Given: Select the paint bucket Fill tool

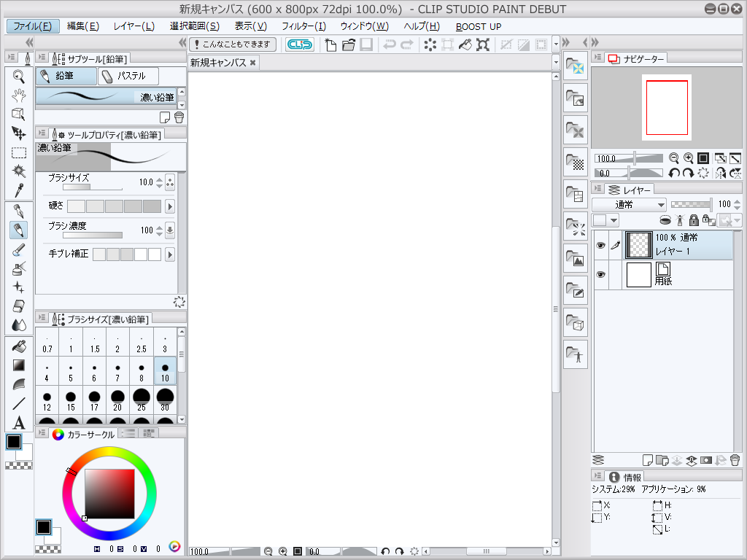Looking at the screenshot, I should click(18, 347).
